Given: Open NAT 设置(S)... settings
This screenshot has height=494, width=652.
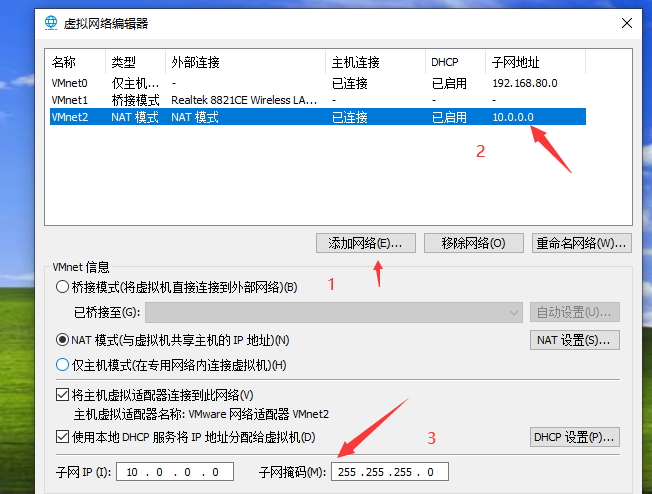Looking at the screenshot, I should click(575, 340).
